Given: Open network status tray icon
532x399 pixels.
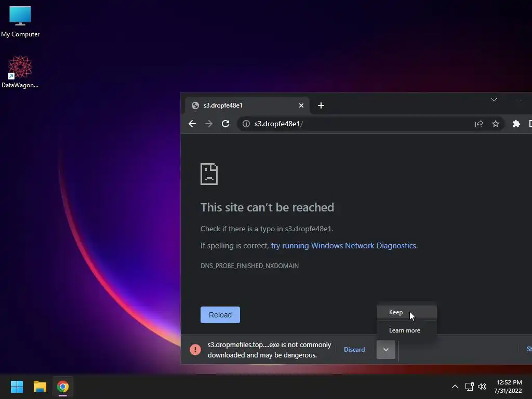Looking at the screenshot, I should [469, 387].
